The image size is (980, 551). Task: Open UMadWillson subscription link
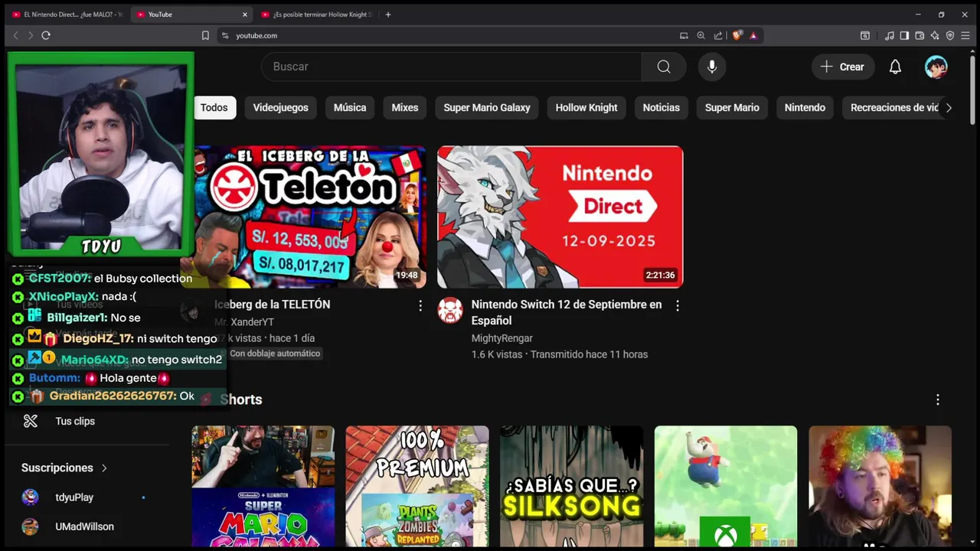(x=86, y=527)
